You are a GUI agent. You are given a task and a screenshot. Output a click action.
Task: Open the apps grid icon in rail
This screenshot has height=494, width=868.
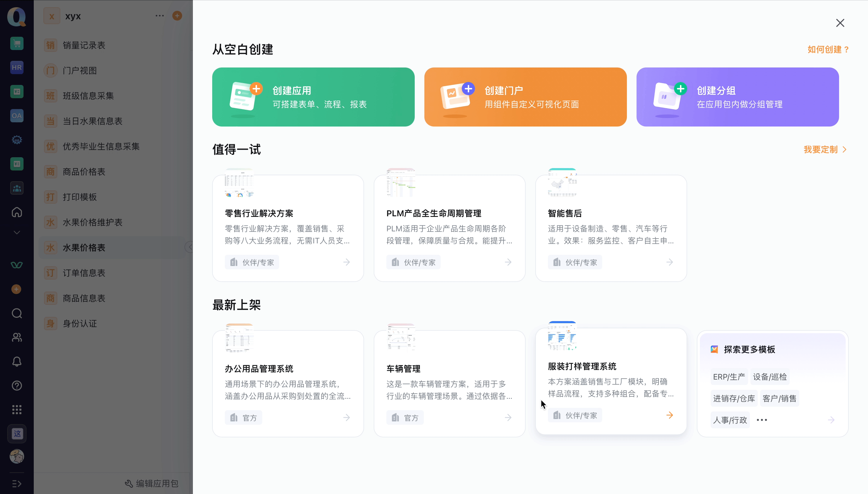(17, 410)
